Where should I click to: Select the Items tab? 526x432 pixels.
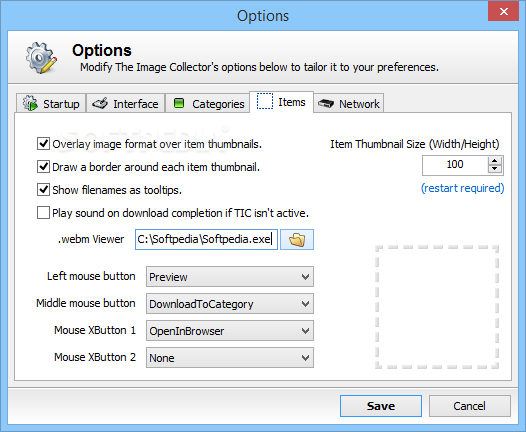point(281,102)
